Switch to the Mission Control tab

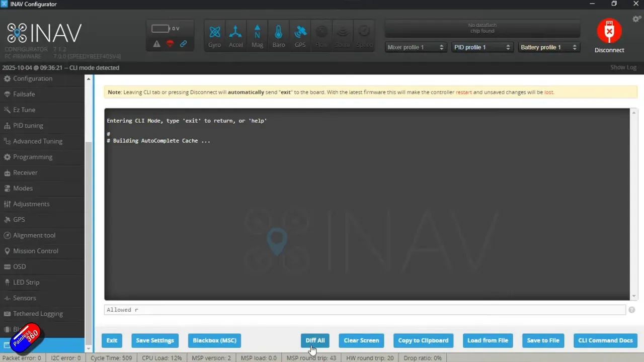coord(35,251)
